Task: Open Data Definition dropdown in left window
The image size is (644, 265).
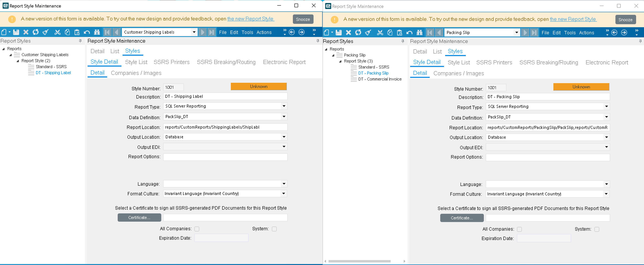Action: (x=284, y=117)
